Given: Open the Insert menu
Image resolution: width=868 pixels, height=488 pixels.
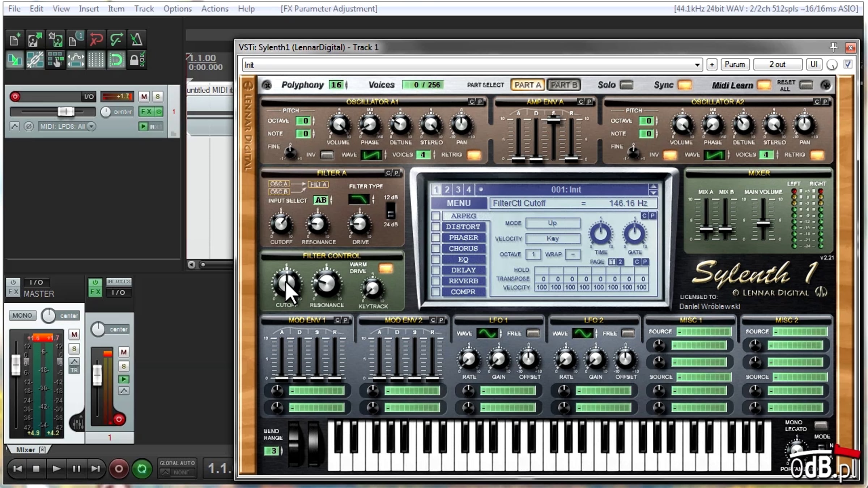Looking at the screenshot, I should 89,9.
